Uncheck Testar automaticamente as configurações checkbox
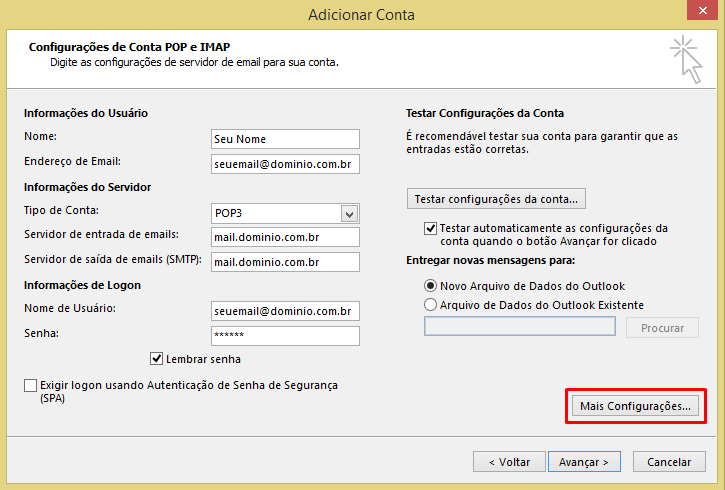This screenshot has height=490, width=725. [x=430, y=228]
